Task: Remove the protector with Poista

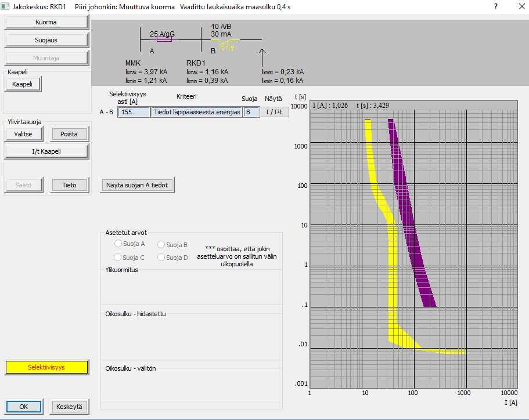Action: (x=69, y=134)
